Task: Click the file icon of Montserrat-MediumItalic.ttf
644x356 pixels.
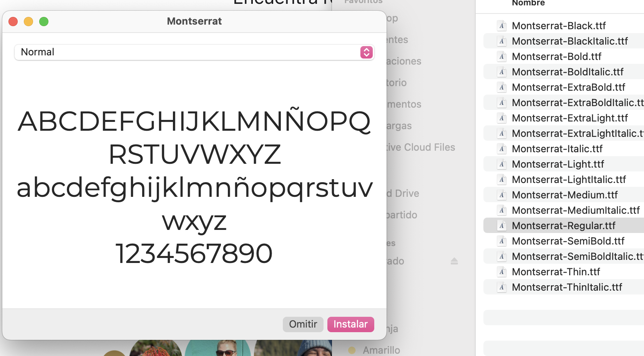Action: coord(501,210)
